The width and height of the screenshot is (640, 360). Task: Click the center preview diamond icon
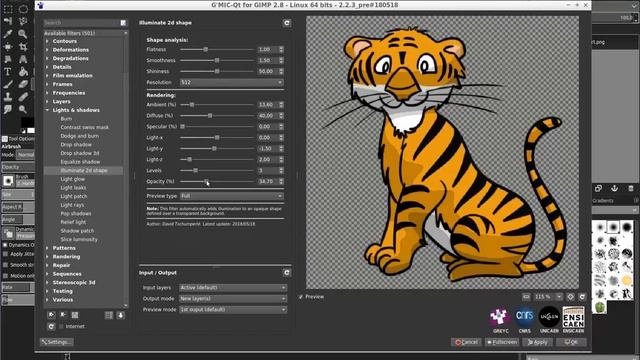pos(571,297)
